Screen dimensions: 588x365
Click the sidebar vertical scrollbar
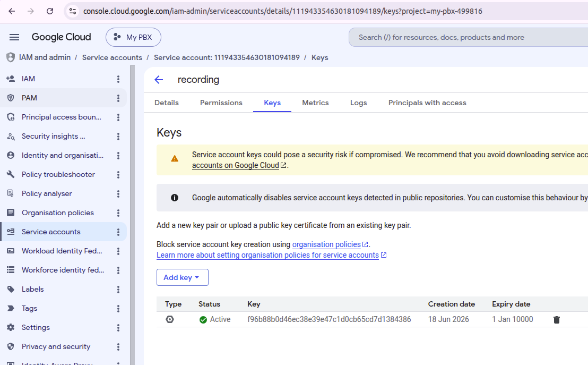[x=132, y=215]
